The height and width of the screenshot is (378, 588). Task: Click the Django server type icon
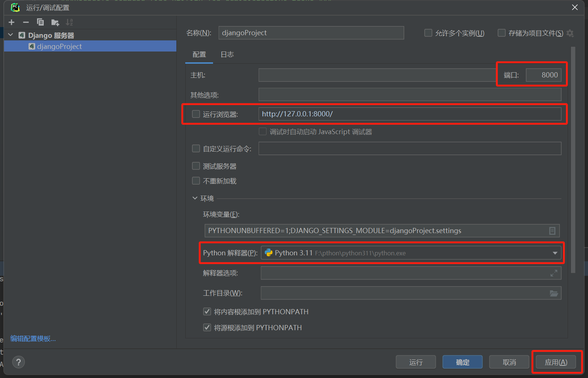point(22,35)
